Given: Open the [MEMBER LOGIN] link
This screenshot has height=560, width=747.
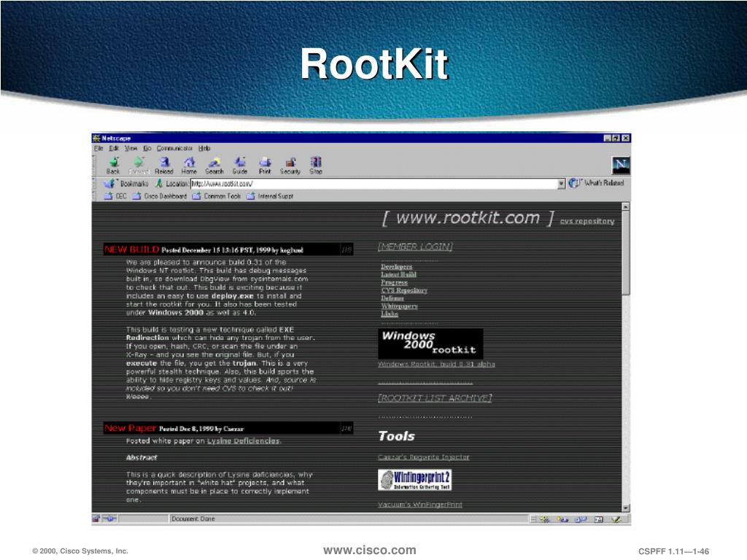Looking at the screenshot, I should (x=415, y=246).
